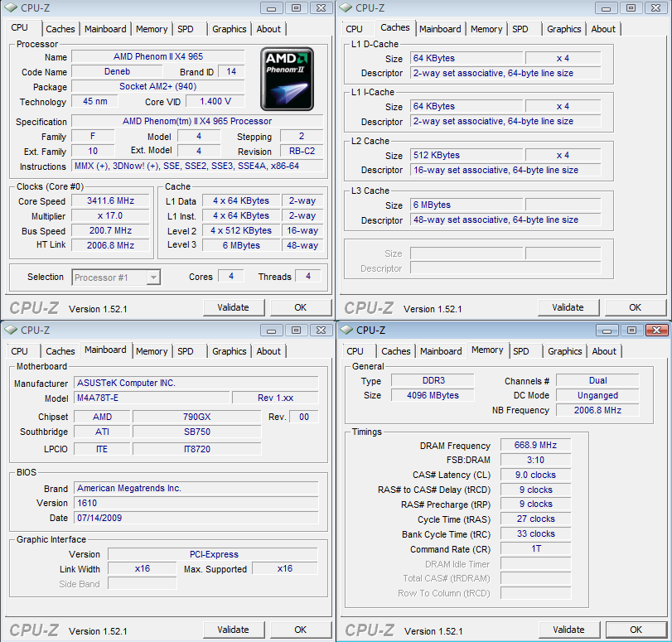Viewport: 672px width, 642px height.
Task: Click the L3 Cache size 6 MBytes field
Action: 467,205
